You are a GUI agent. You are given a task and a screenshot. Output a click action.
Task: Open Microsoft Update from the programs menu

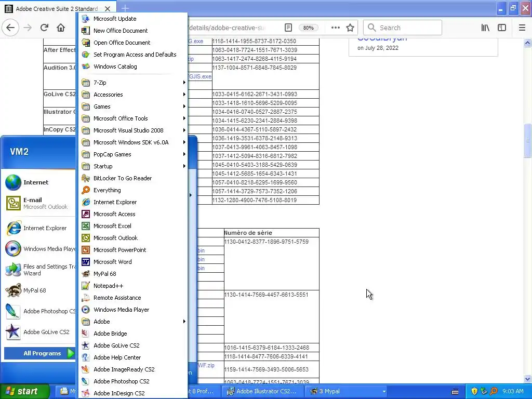(132, 19)
